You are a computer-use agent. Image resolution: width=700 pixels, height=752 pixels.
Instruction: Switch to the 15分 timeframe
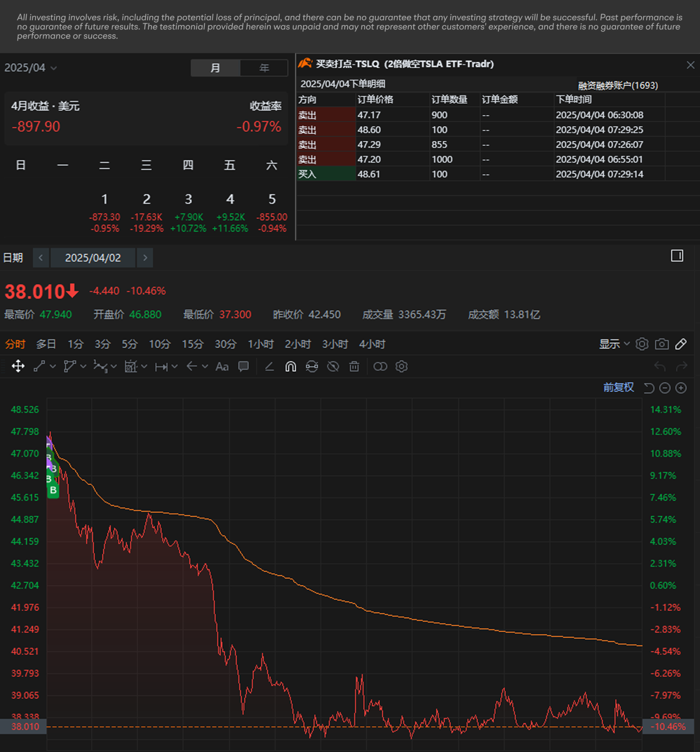tap(192, 344)
